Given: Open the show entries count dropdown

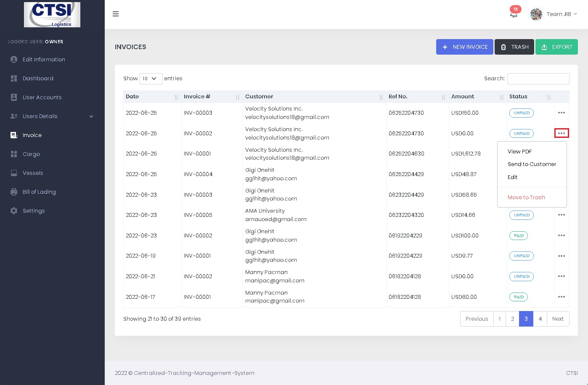Looking at the screenshot, I should [151, 79].
